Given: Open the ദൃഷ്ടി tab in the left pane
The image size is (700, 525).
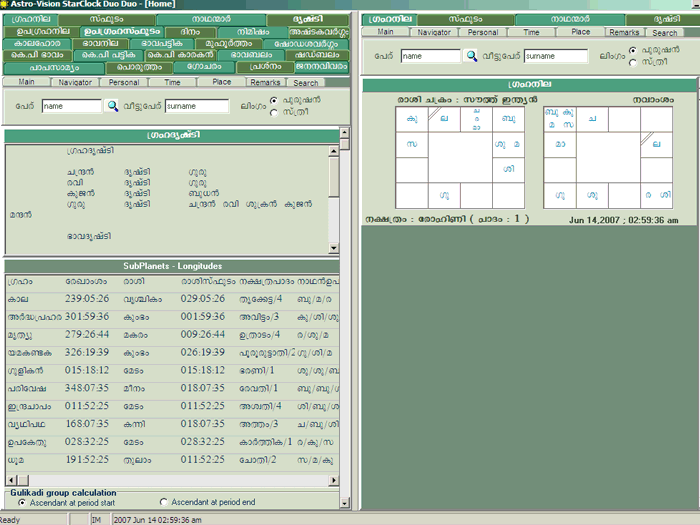Looking at the screenshot, I should [308, 20].
